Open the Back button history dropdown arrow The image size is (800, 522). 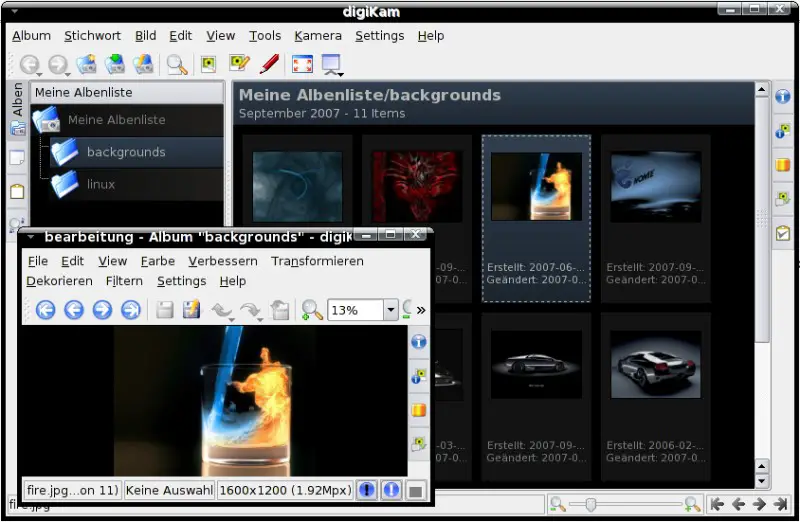(x=39, y=74)
